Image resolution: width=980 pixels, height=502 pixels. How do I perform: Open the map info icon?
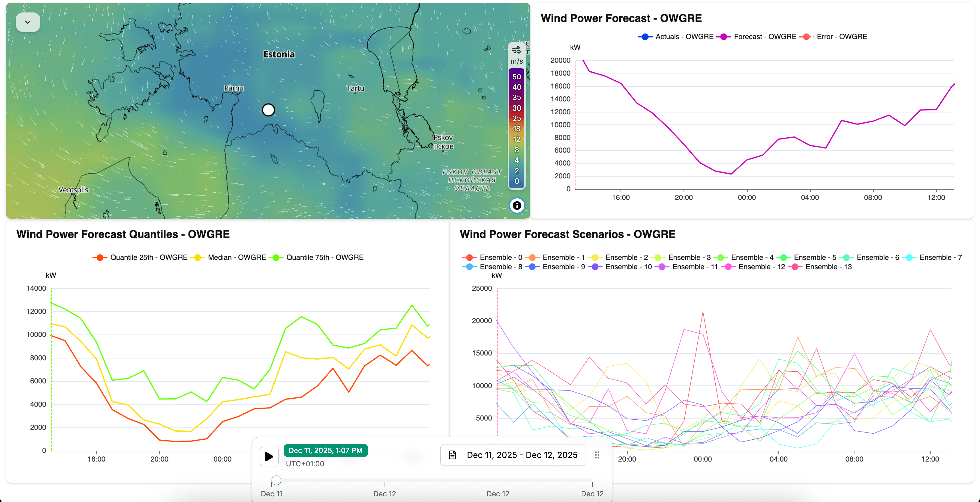click(517, 206)
